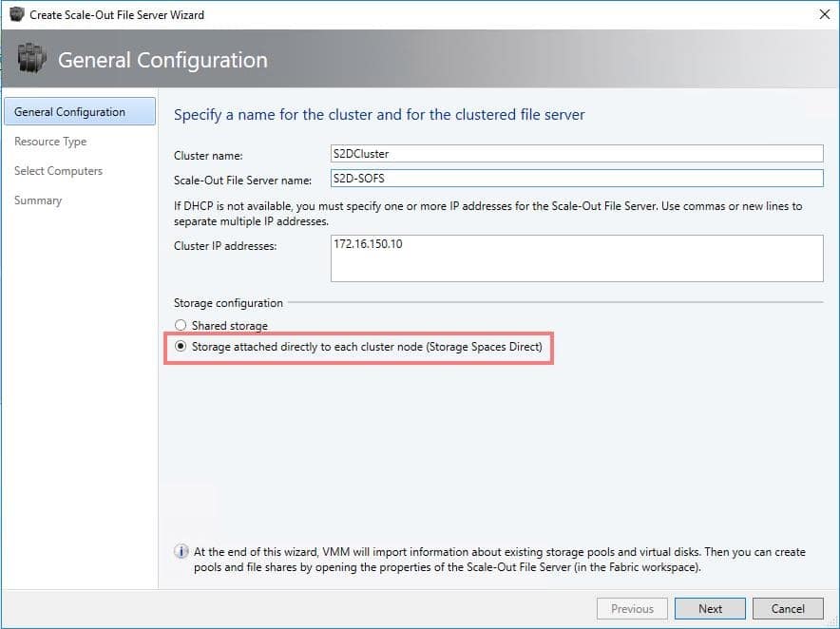Click the Storage configuration group label
The width and height of the screenshot is (840, 629).
pos(228,303)
